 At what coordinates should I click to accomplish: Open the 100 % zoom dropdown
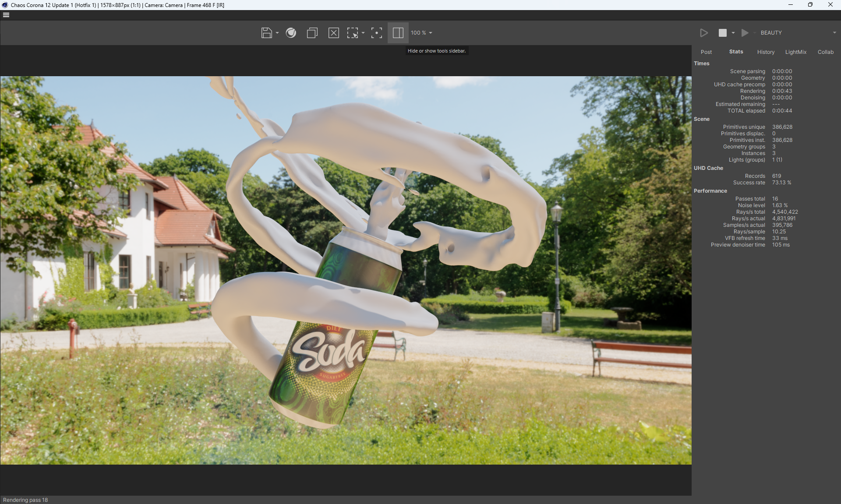(421, 33)
